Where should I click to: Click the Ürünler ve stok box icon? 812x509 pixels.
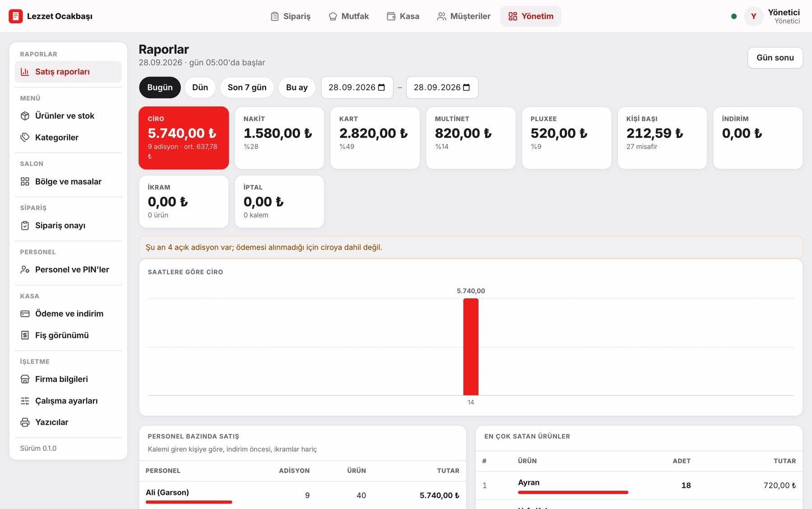tap(25, 116)
